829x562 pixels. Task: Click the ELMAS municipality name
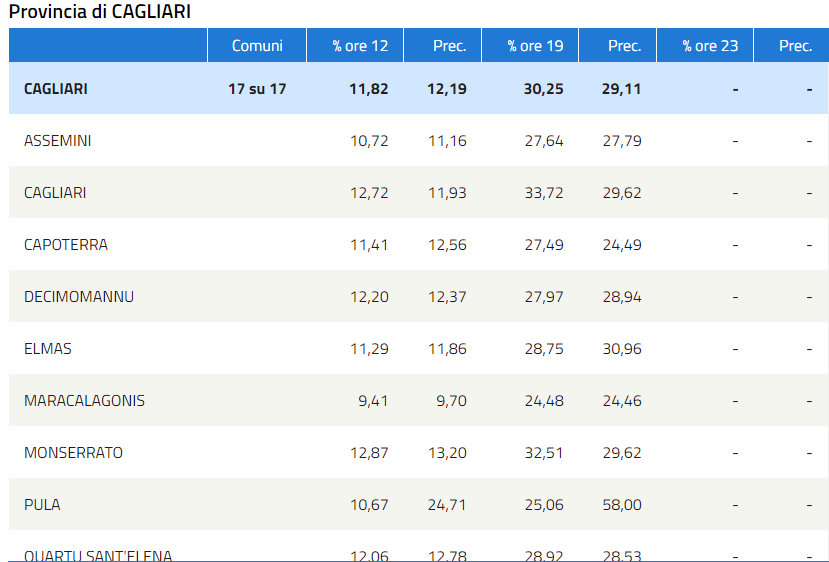pos(48,348)
